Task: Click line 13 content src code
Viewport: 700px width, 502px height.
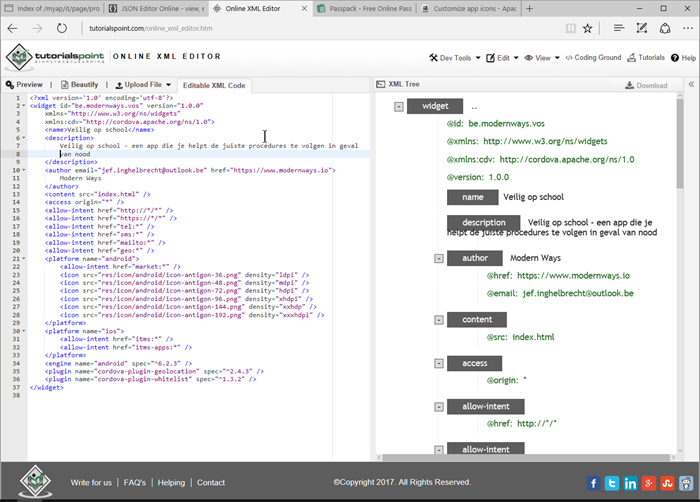Action: [x=97, y=194]
